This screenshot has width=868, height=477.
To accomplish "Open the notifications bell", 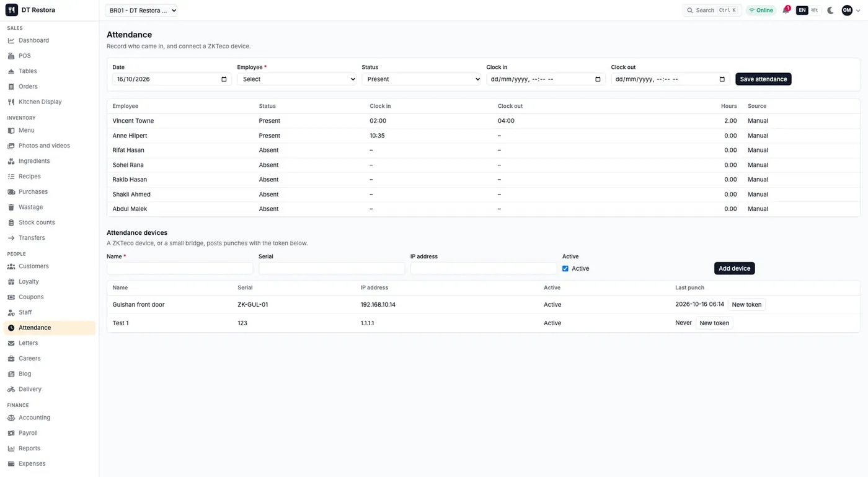I will 786,11.
